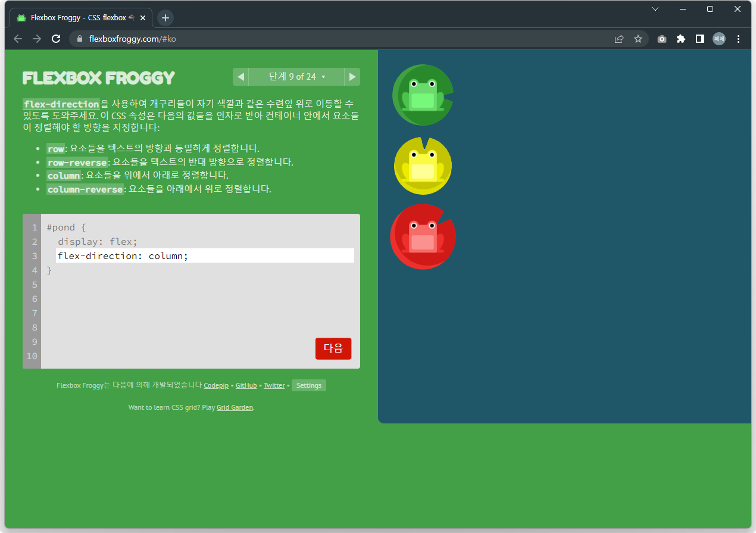
Task: Click the row code keyword
Action: (x=56, y=148)
